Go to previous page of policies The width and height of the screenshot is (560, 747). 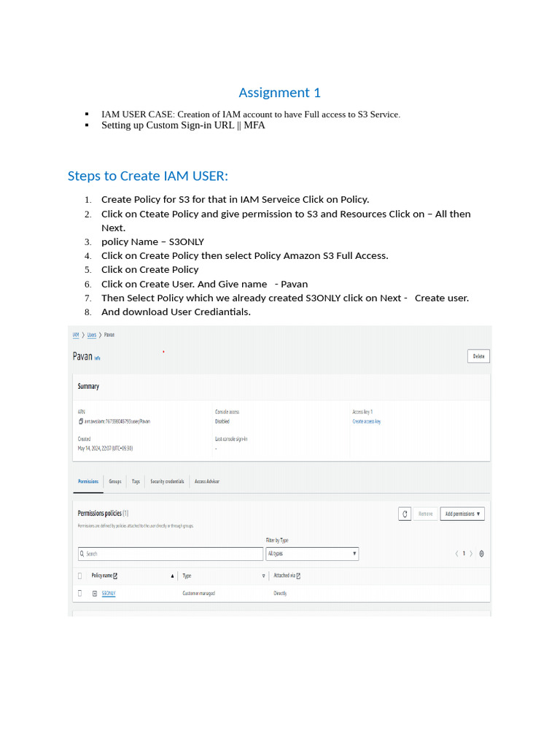456,554
